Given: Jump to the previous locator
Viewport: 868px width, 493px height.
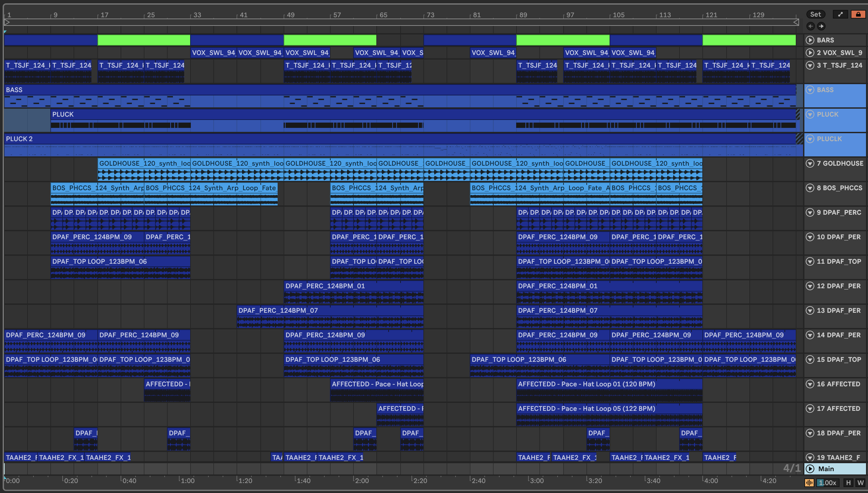Looking at the screenshot, I should coord(810,26).
